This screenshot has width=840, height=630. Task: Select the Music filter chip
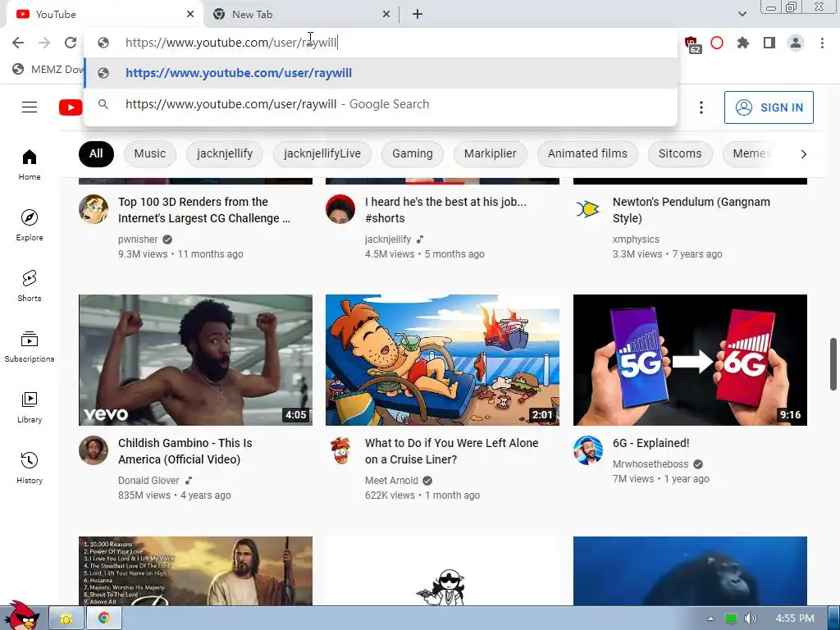point(149,153)
